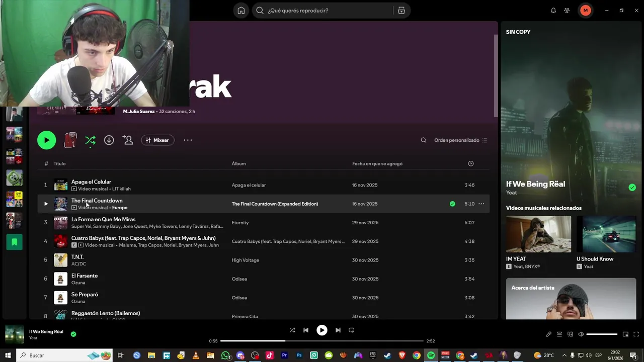Toggle repeat in the player controls

[352, 330]
